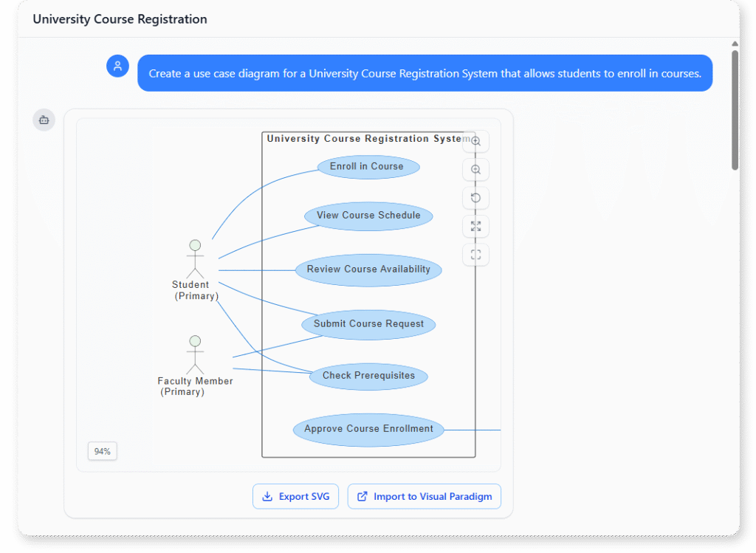
Task: Click the 94% zoom level badge
Action: tap(102, 450)
